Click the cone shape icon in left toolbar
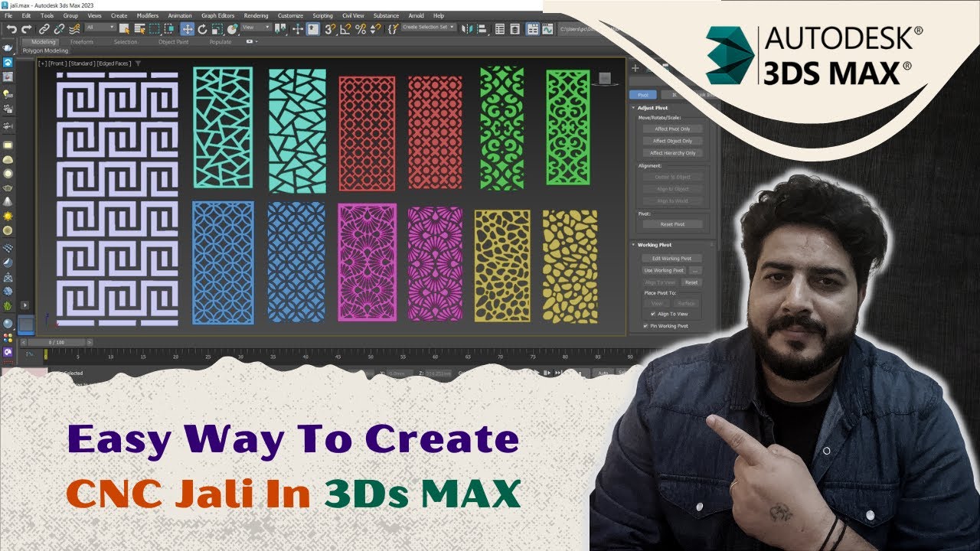Screen dimensions: 980x551 8,201
